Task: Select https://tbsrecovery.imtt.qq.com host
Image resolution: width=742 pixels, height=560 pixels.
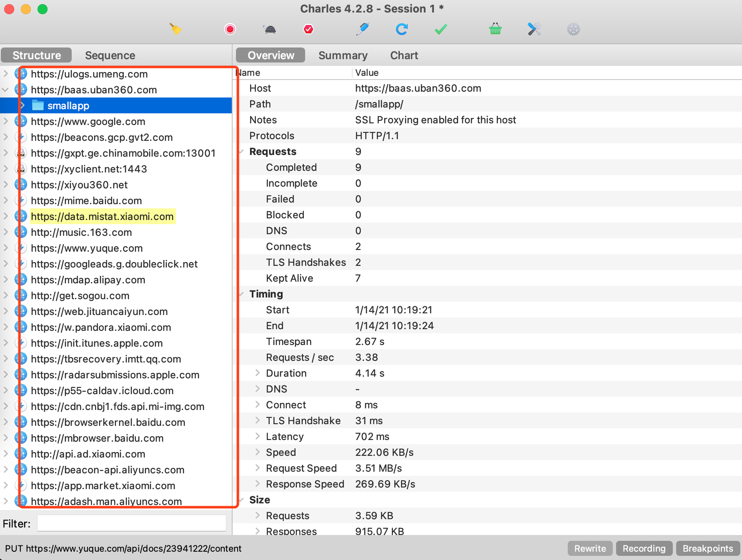Action: tap(106, 359)
